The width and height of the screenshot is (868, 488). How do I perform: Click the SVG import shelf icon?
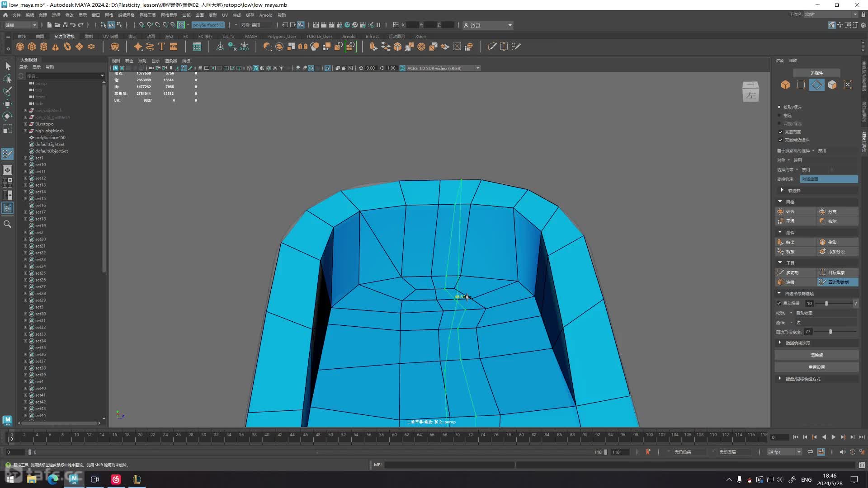coord(174,47)
